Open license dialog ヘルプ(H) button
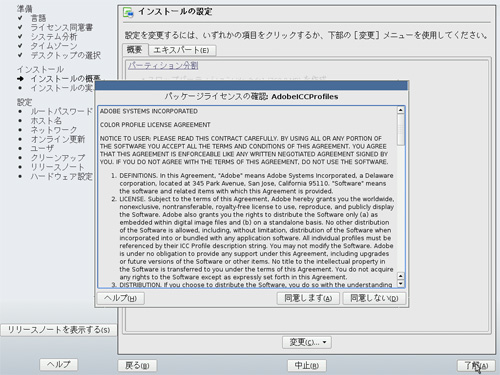The width and height of the screenshot is (500, 375). click(121, 298)
